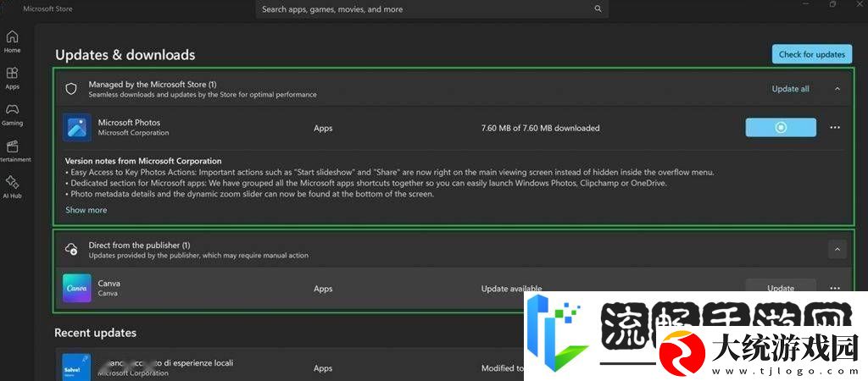Image resolution: width=868 pixels, height=381 pixels.
Task: Open the Apps section in sidebar
Action: click(12, 79)
